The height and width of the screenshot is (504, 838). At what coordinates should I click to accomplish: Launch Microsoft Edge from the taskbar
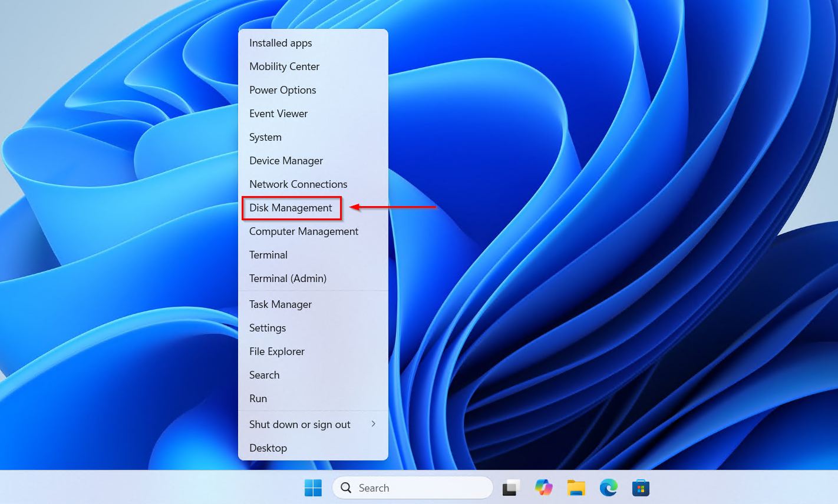608,488
